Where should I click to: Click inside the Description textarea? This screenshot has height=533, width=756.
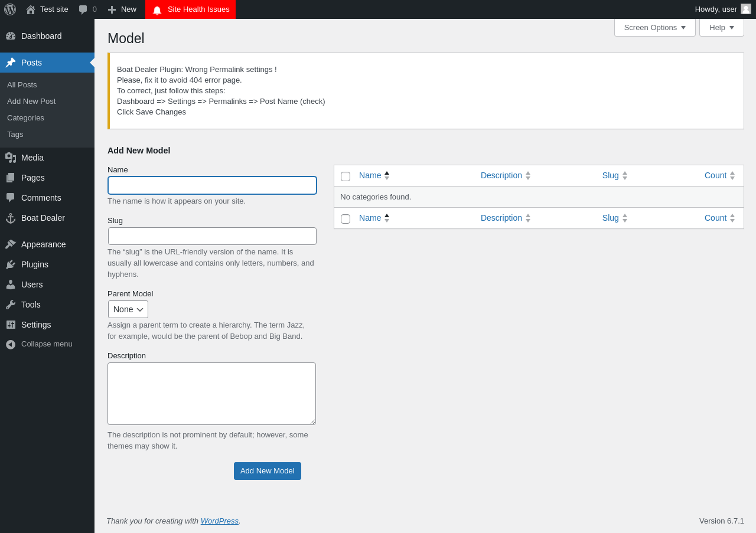211,394
